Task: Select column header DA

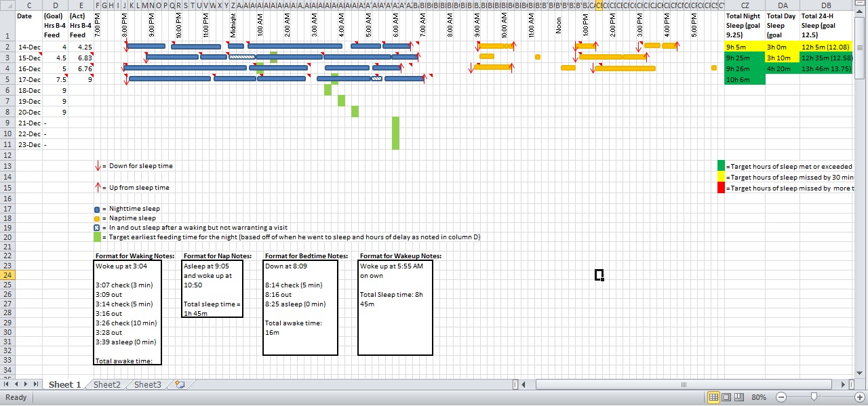Action: [x=782, y=5]
